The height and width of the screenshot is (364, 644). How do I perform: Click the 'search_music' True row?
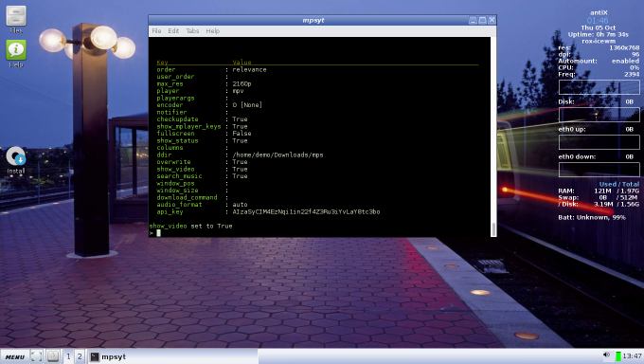click(202, 175)
